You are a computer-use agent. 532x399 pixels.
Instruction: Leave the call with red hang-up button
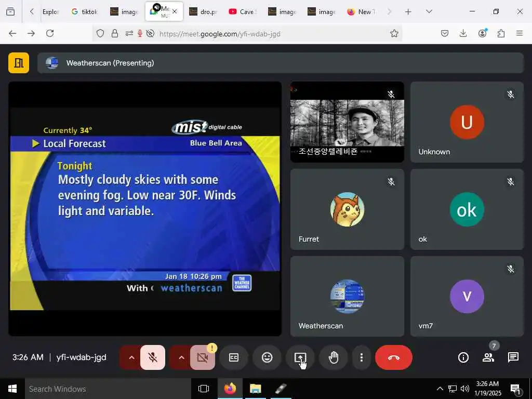pos(394,357)
